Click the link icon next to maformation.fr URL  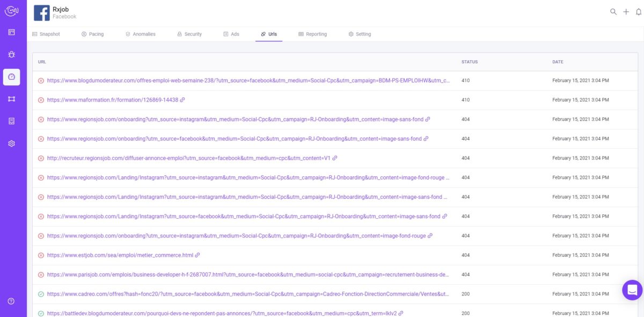tap(182, 100)
